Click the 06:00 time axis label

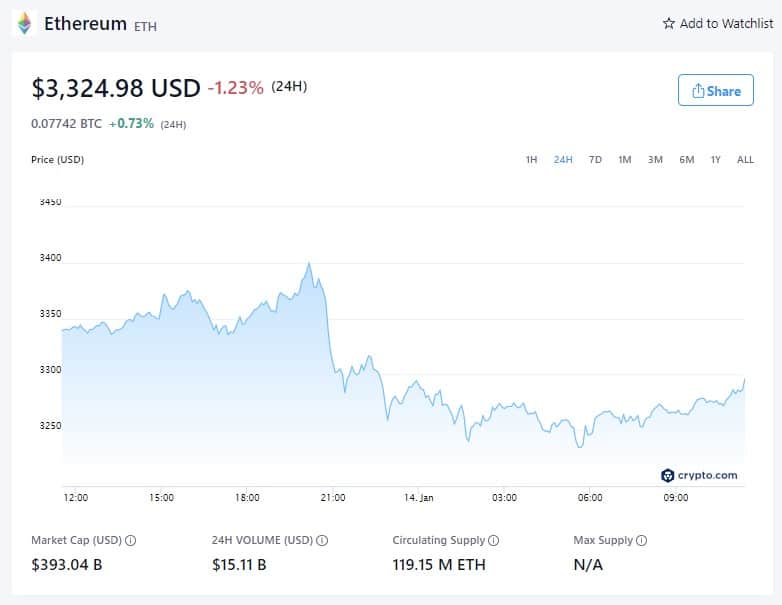[x=590, y=497]
